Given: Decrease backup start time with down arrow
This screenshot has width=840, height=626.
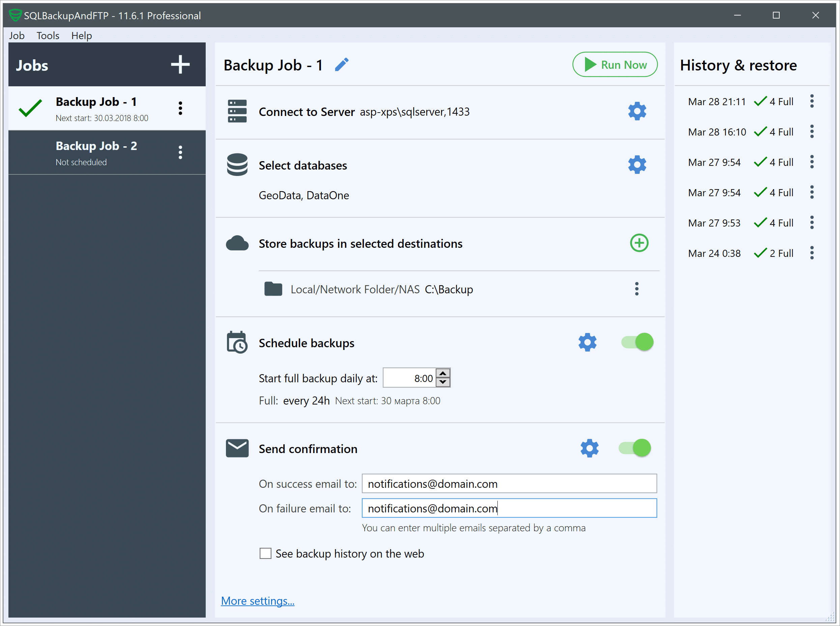Looking at the screenshot, I should point(443,382).
